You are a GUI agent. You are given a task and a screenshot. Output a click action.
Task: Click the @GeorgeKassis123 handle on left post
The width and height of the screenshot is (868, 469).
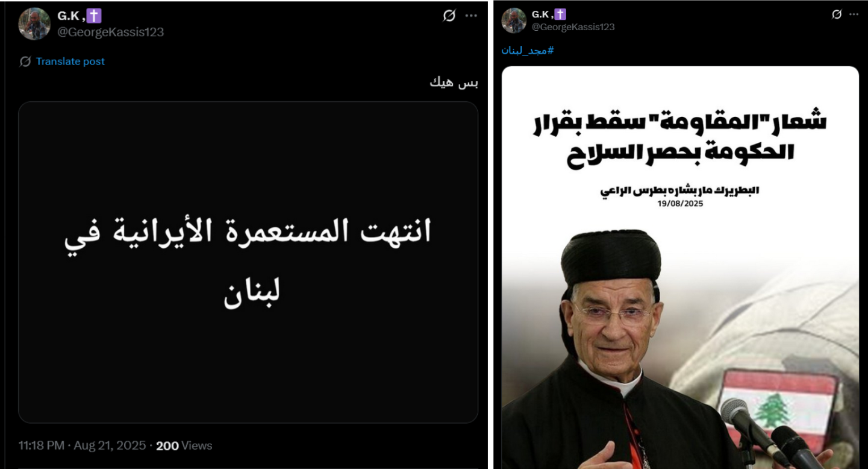[x=110, y=32]
